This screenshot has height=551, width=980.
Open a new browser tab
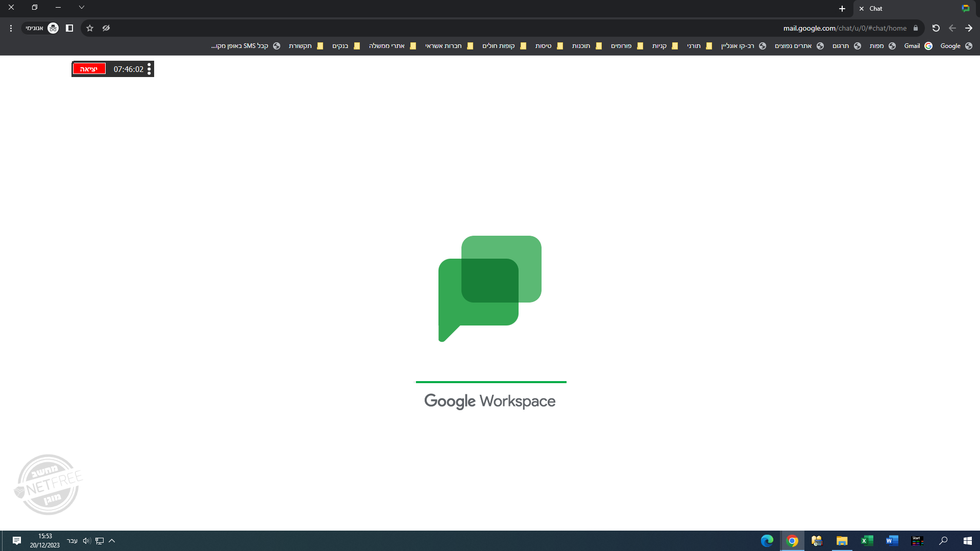click(842, 9)
